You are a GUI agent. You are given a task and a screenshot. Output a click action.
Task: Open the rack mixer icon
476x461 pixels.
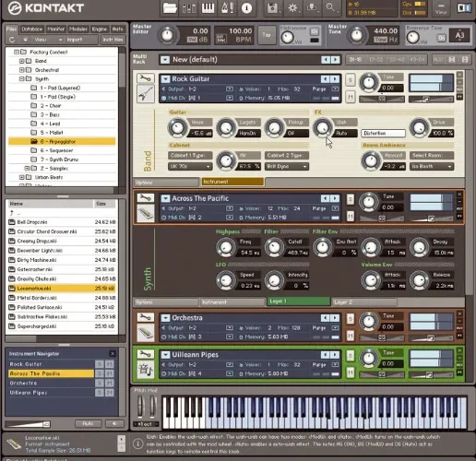click(x=189, y=8)
